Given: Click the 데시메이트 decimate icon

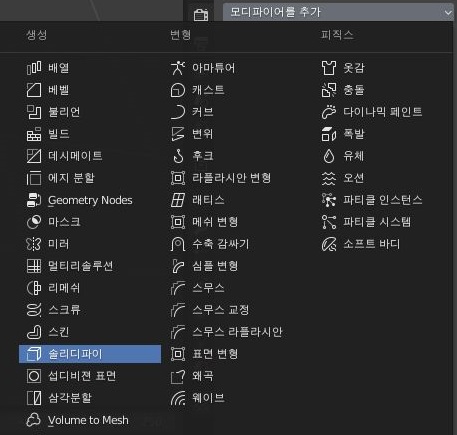Looking at the screenshot, I should tap(34, 156).
